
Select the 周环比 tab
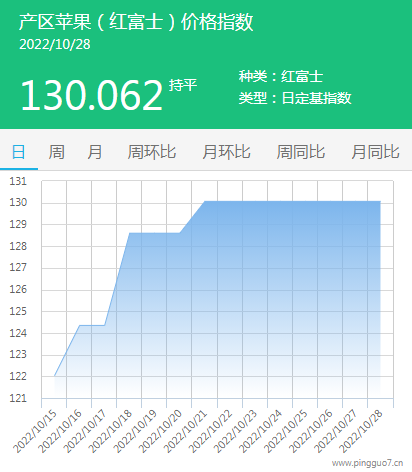(152, 152)
